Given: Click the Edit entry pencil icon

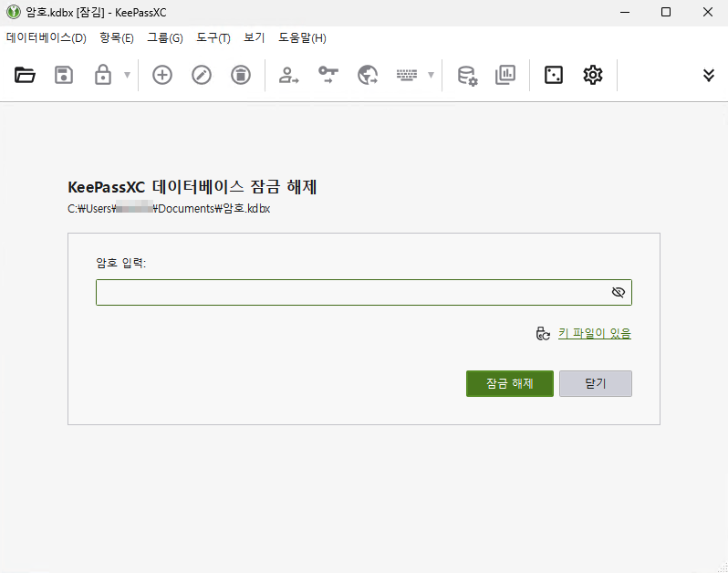Looking at the screenshot, I should point(202,75).
